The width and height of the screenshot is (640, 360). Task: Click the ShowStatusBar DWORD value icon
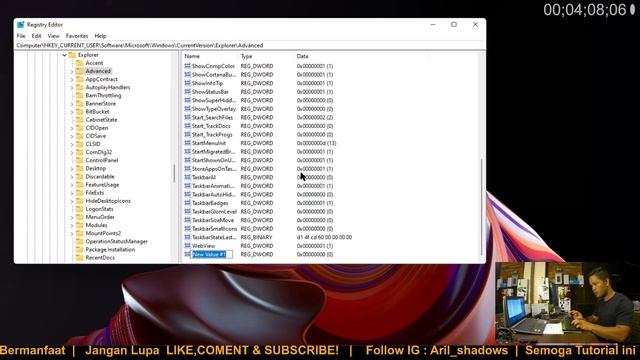[x=187, y=91]
